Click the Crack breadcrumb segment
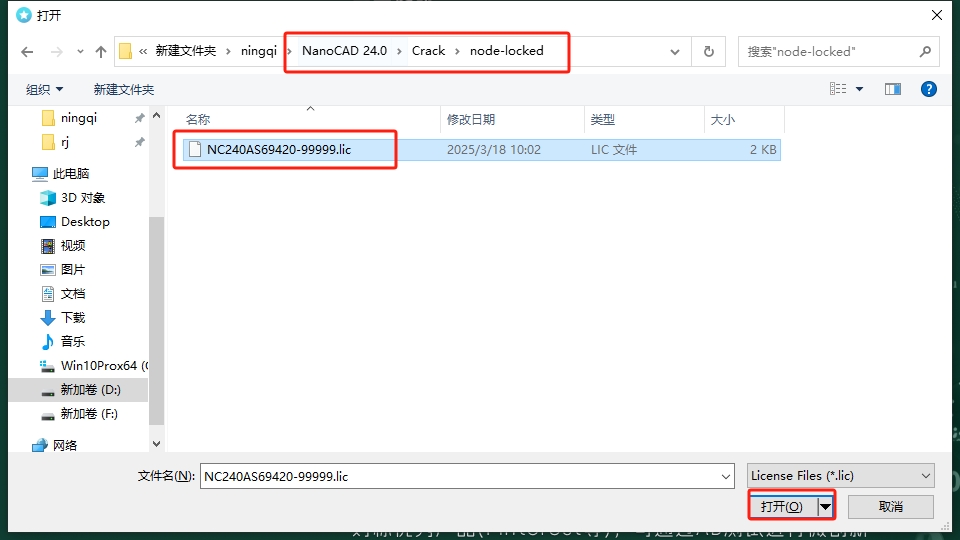The width and height of the screenshot is (960, 540). tap(428, 51)
